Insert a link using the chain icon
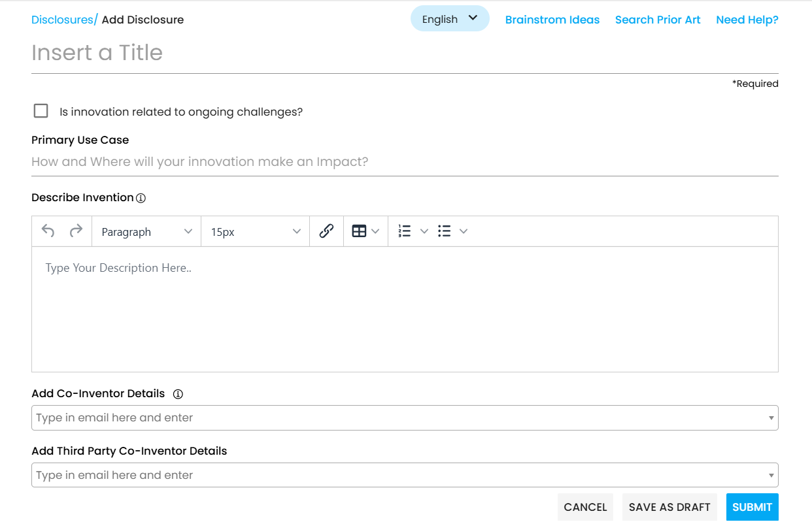This screenshot has height=522, width=812. coord(326,231)
